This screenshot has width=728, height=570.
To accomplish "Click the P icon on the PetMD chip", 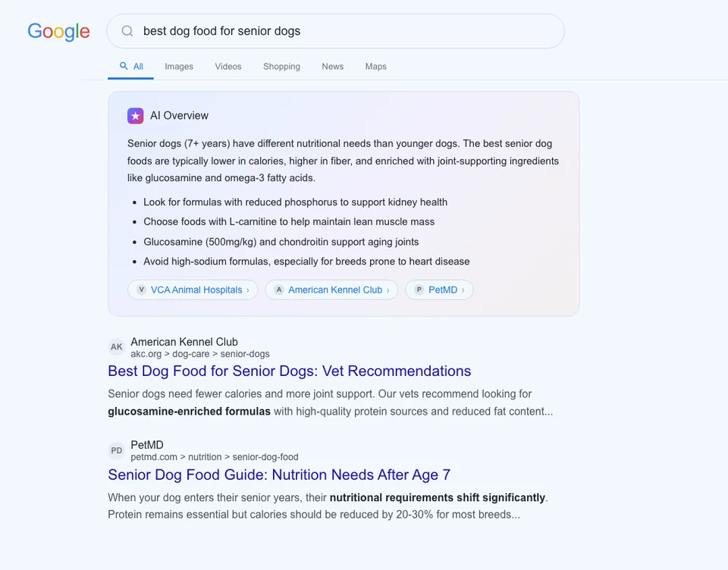I will [x=418, y=290].
